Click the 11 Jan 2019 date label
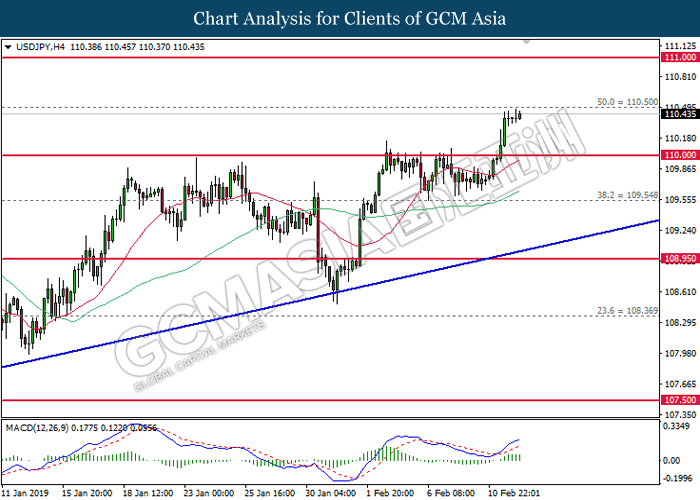The height and width of the screenshot is (500, 700). coord(27,493)
